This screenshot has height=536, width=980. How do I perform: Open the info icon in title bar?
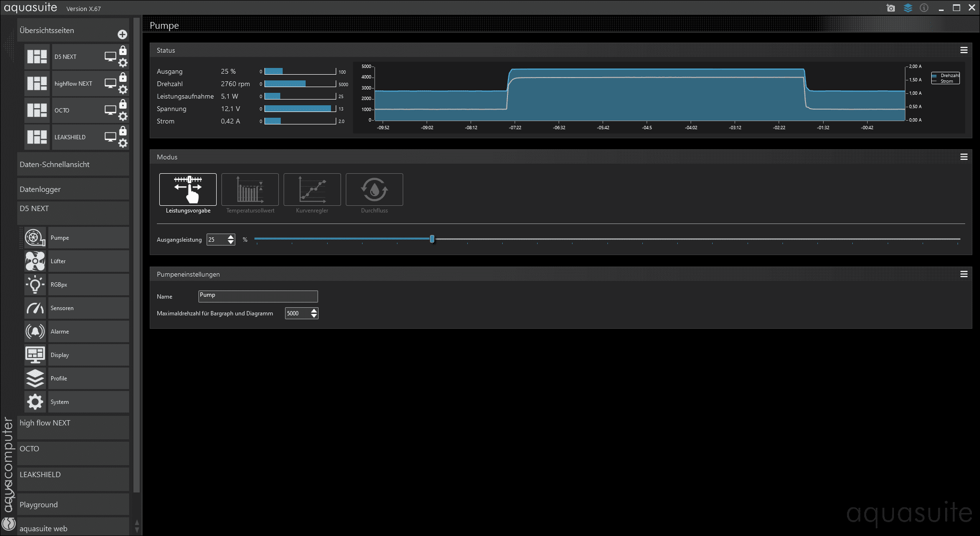924,8
